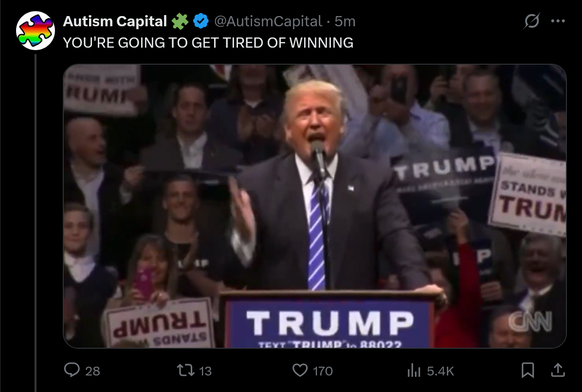Click the Grok explain post icon
The image size is (582, 392).
pos(531,21)
